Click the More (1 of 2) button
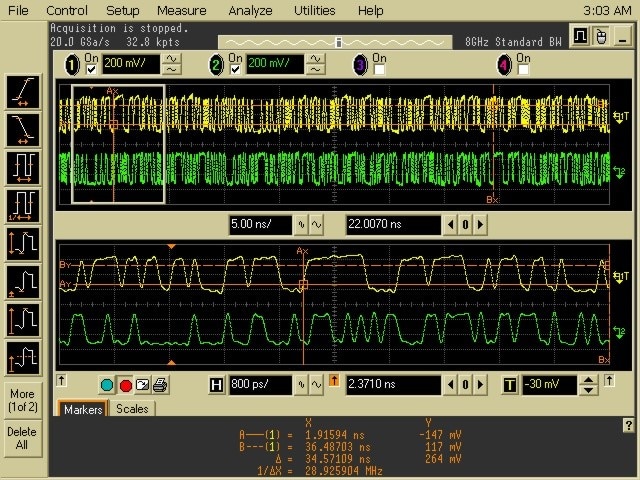 click(x=23, y=400)
